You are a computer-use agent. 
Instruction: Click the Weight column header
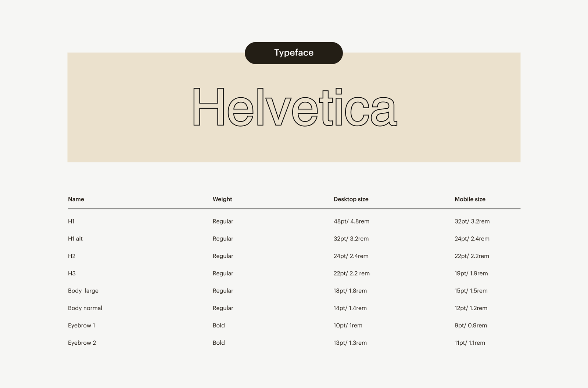tap(222, 199)
